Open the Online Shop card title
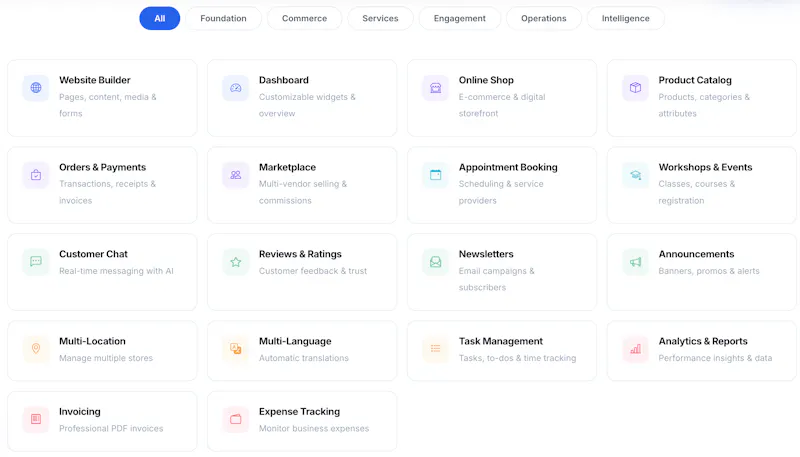The width and height of the screenshot is (800, 457). coord(486,80)
